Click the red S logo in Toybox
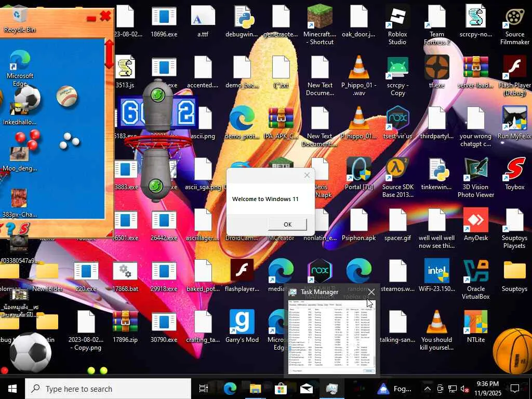 pos(24,229)
